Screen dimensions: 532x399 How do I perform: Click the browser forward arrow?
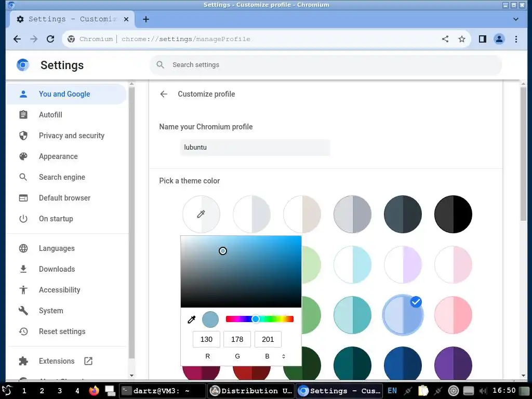click(x=34, y=39)
